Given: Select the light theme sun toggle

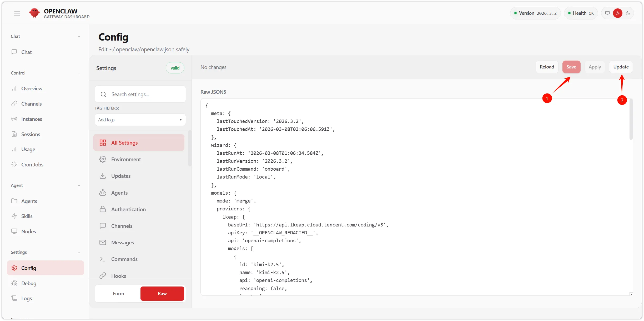Looking at the screenshot, I should [618, 13].
